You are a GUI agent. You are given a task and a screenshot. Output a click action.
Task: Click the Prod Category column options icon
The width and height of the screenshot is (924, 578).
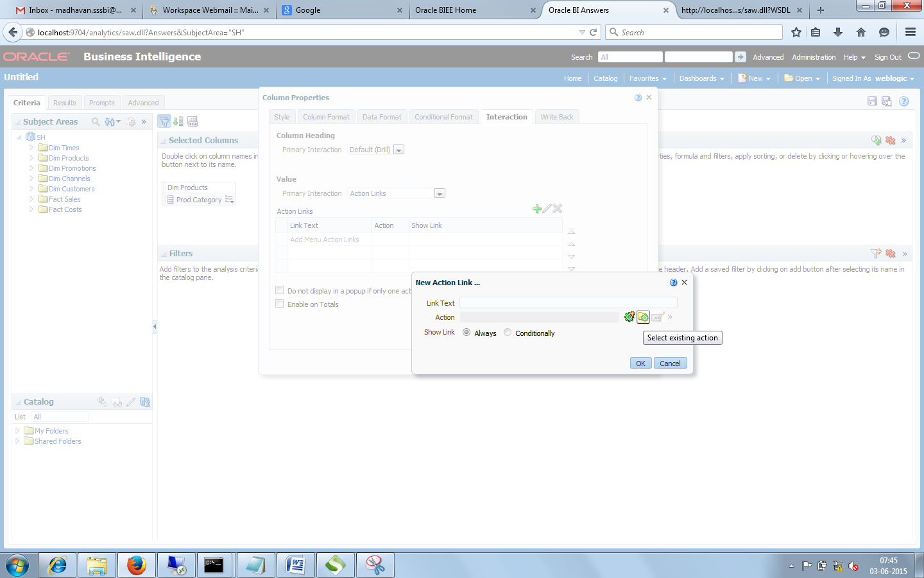coord(229,200)
